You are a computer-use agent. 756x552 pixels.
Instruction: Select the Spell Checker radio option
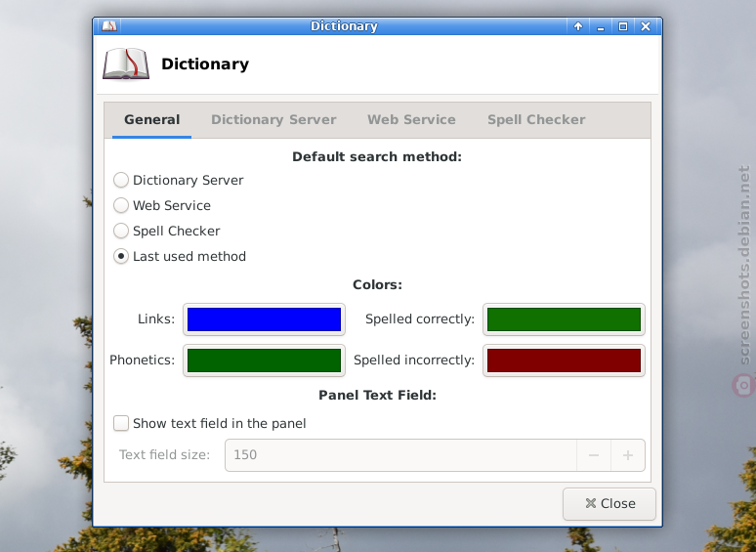pos(121,231)
